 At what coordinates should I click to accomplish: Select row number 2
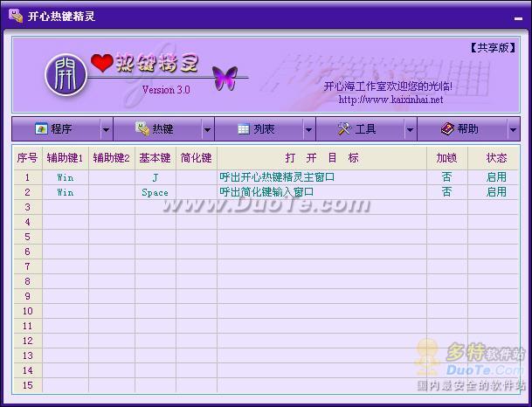(x=27, y=192)
